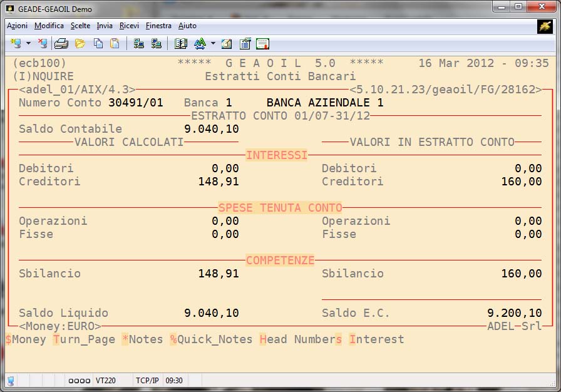The image size is (561, 392).
Task: Click the printer icon in the toolbar
Action: coord(61,44)
